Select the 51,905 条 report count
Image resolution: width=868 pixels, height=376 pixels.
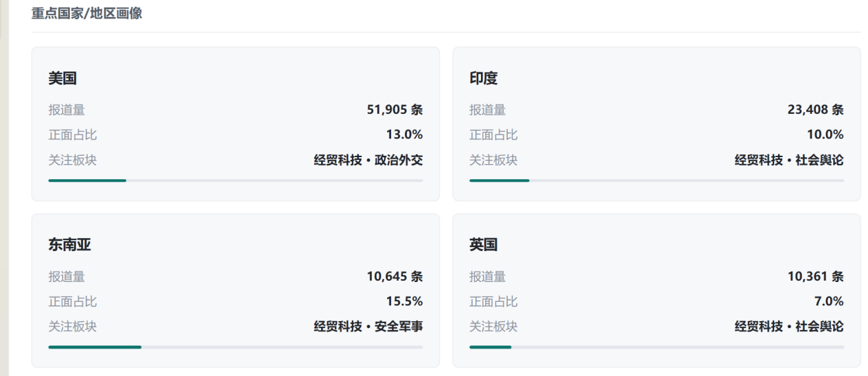[x=395, y=110]
